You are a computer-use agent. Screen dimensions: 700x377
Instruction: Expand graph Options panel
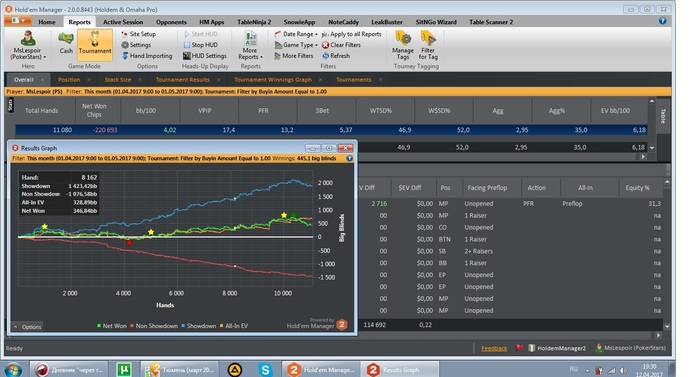pos(27,327)
